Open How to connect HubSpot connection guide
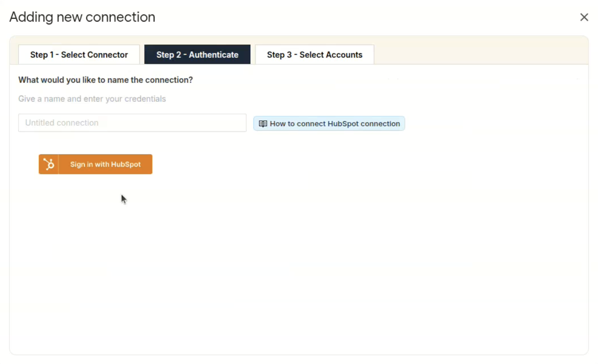The width and height of the screenshot is (598, 364). pos(329,123)
